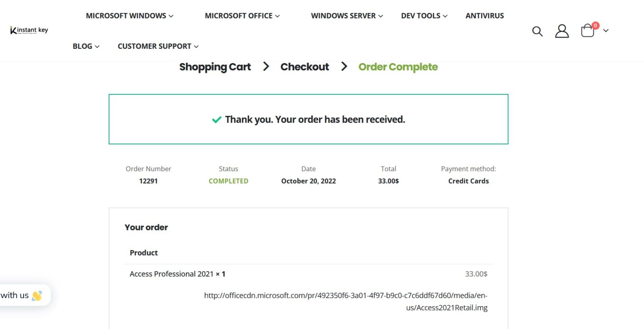The width and height of the screenshot is (644, 329).
Task: Click the cart item count badge
Action: tap(595, 26)
